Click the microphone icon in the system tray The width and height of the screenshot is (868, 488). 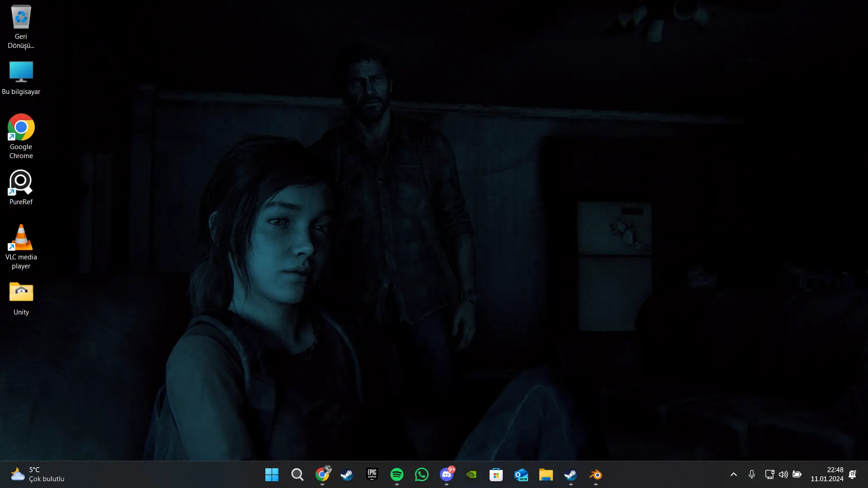pyautogui.click(x=752, y=474)
